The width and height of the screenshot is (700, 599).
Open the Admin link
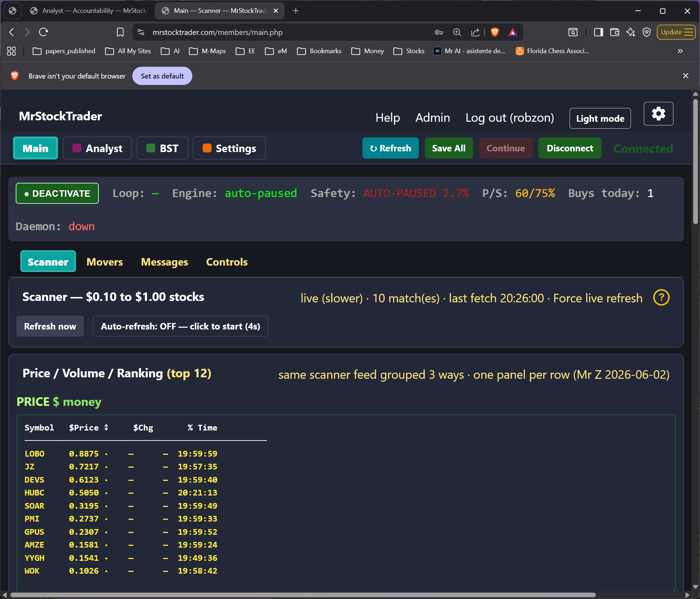tap(433, 118)
